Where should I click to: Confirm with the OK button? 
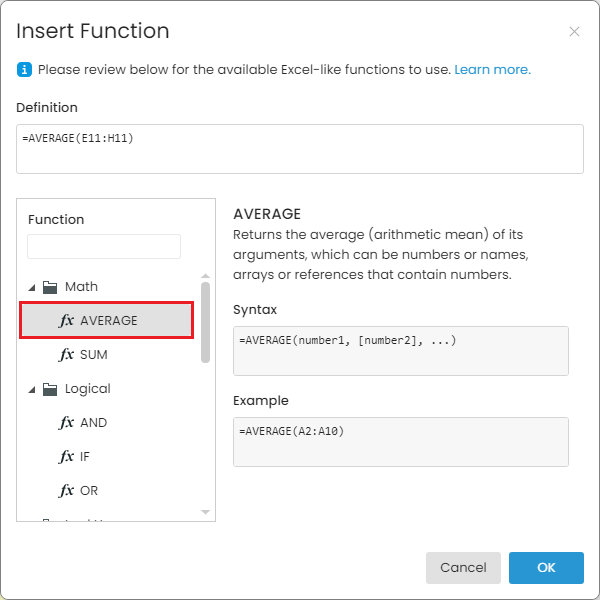pyautogui.click(x=546, y=567)
